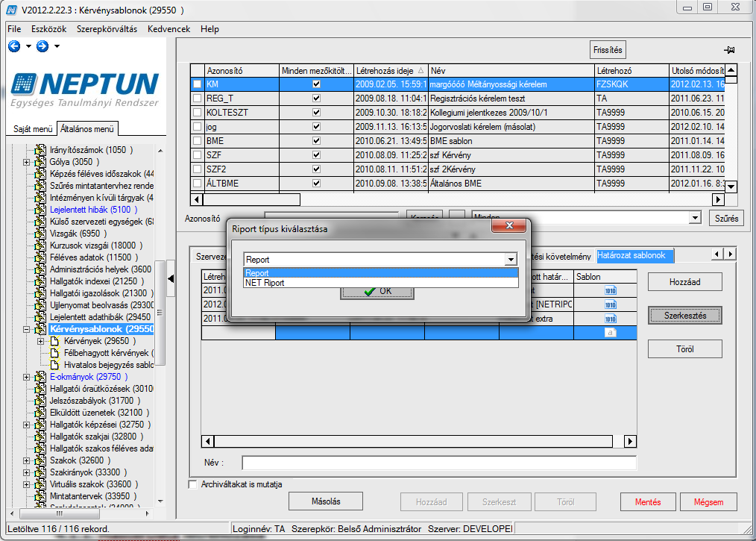Open the Help menu
The image size is (756, 541).
click(x=210, y=29)
